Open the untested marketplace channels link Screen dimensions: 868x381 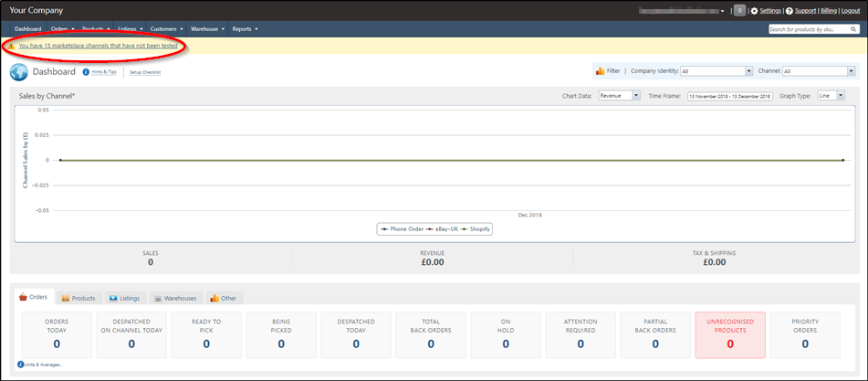tap(98, 47)
